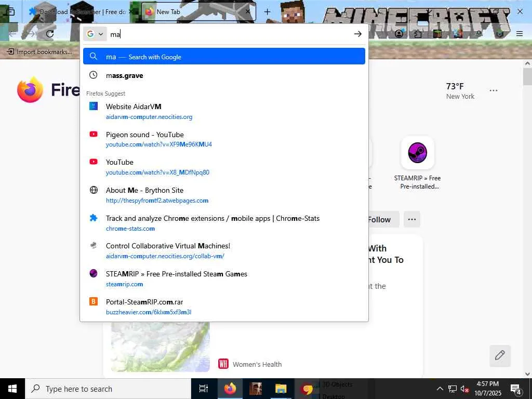Click the scrollbar down arrow
This screenshot has height=399, width=532.
pos(527,374)
